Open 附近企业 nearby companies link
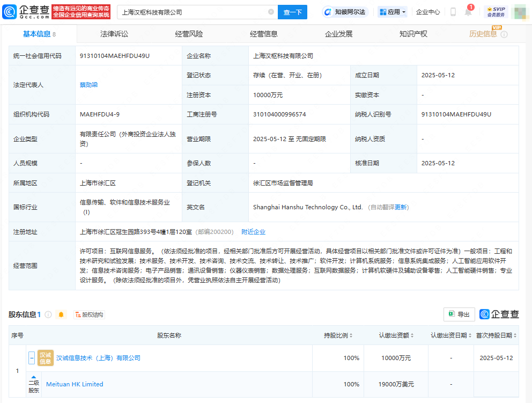The height and width of the screenshot is (403, 532). click(254, 232)
